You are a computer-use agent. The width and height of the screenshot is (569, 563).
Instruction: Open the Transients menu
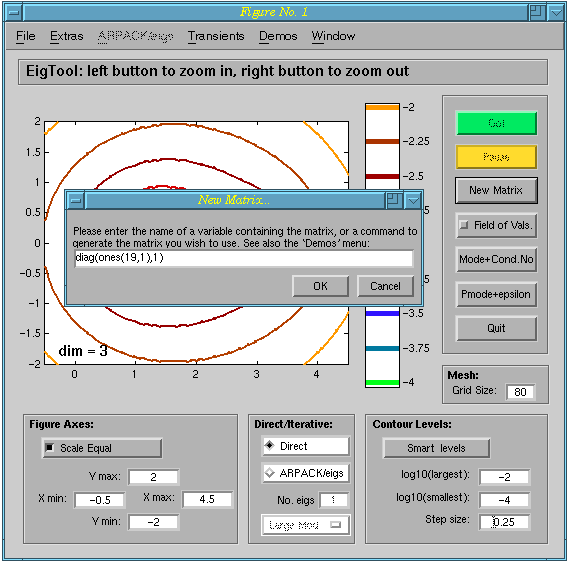[216, 36]
